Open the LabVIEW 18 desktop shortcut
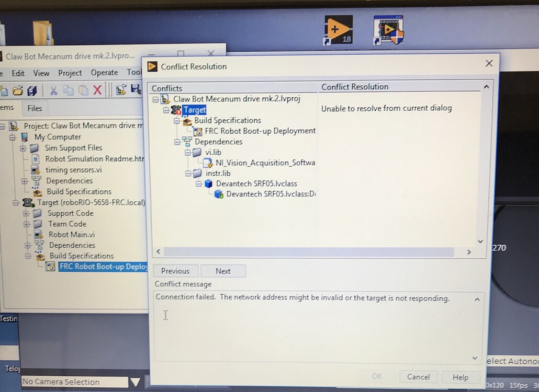 coord(338,30)
